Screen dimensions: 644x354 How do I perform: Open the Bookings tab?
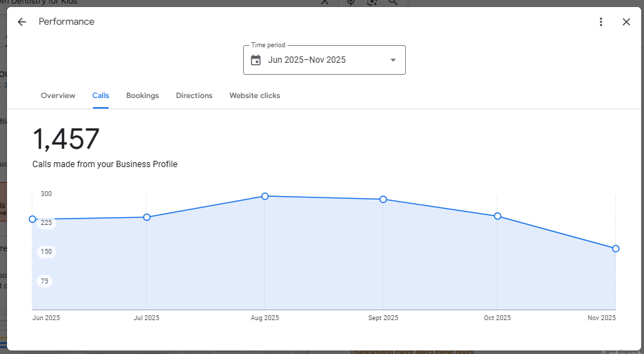point(142,96)
